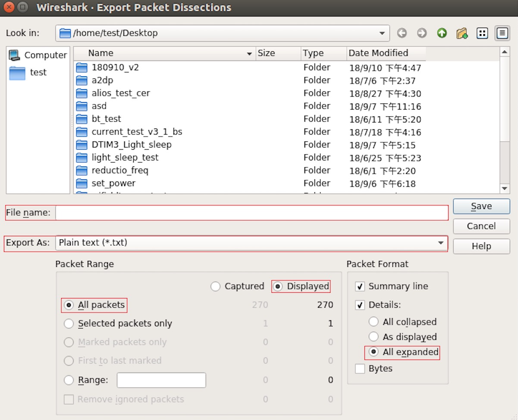Switch to detailed list view mode
Viewport: 518px width, 420px height.
502,33
